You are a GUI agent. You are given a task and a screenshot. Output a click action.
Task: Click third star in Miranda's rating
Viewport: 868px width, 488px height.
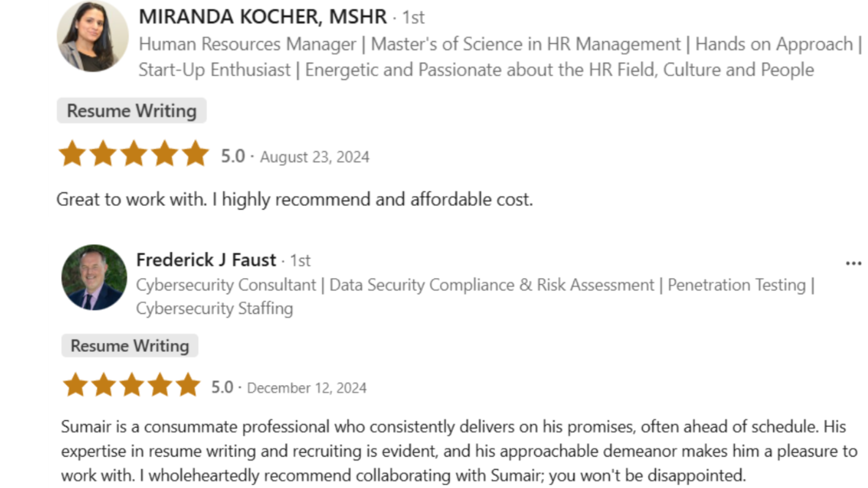(133, 153)
